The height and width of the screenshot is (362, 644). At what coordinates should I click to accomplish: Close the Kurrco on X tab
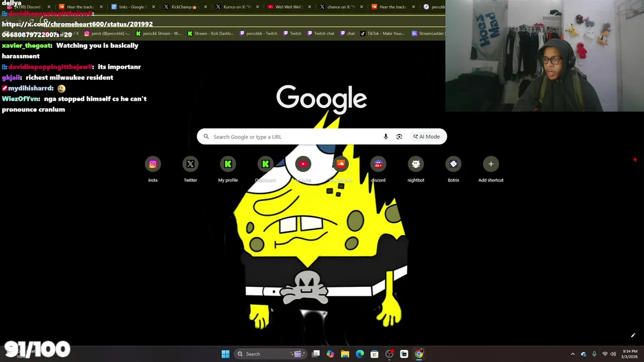pos(258,7)
